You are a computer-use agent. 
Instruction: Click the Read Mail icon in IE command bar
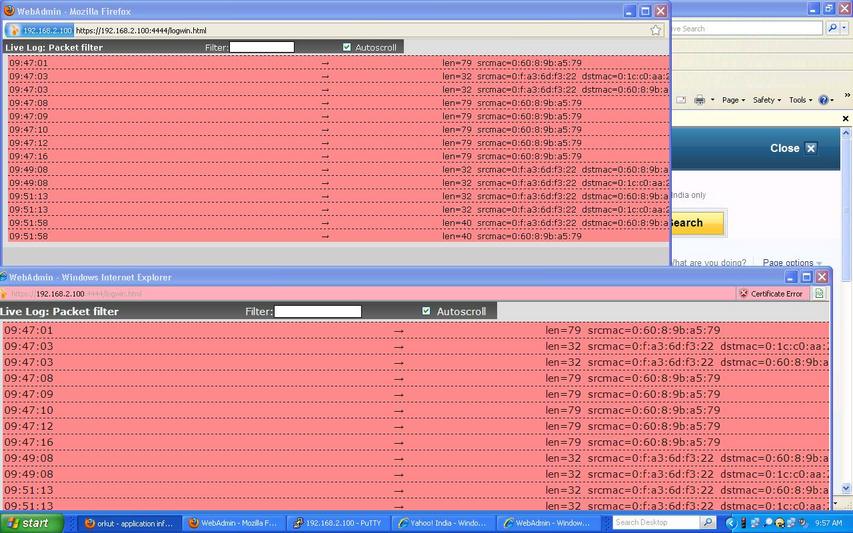681,100
